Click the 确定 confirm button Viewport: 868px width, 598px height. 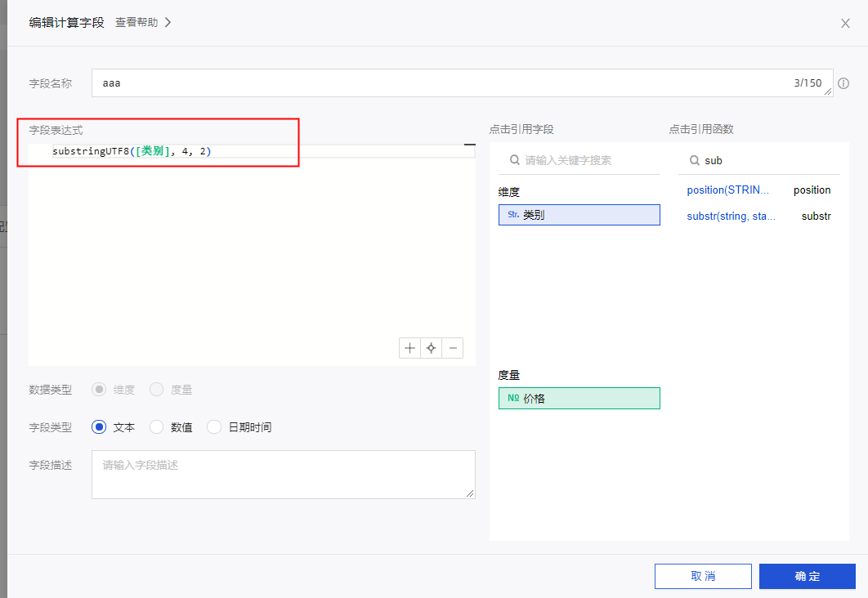(807, 577)
